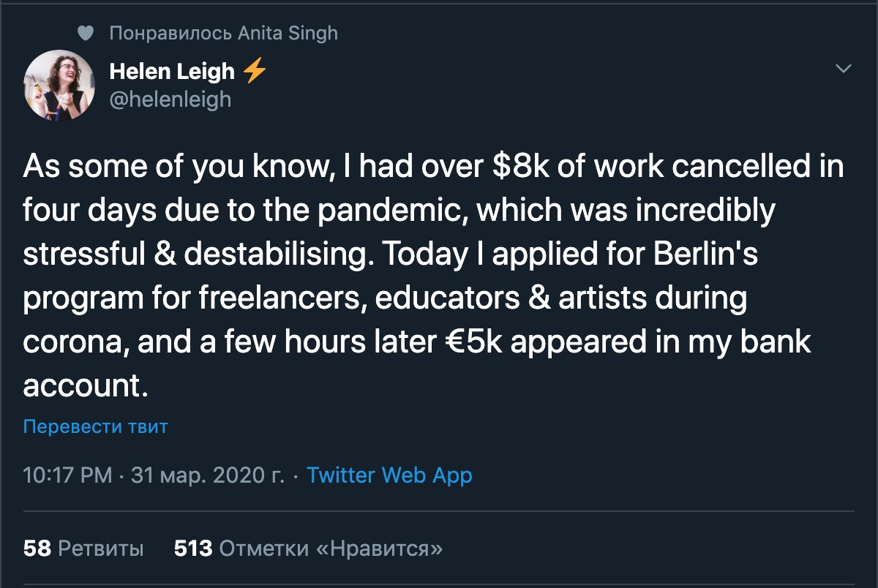The height and width of the screenshot is (588, 878).
Task: Click "Перевести твит" to translate the tweet
Action: click(x=96, y=426)
